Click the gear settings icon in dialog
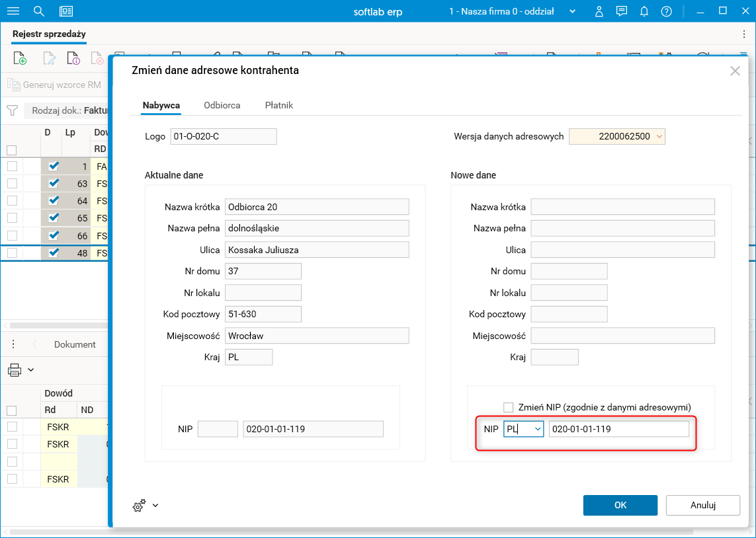 click(x=139, y=506)
